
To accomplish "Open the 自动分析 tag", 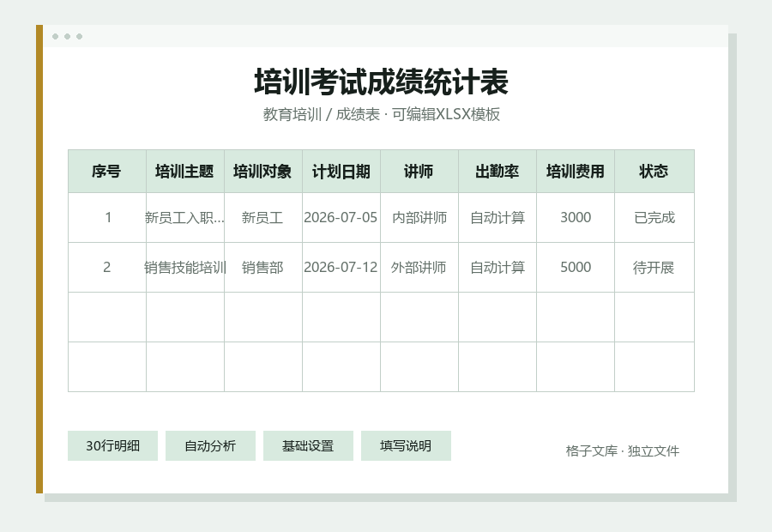I will [x=210, y=446].
